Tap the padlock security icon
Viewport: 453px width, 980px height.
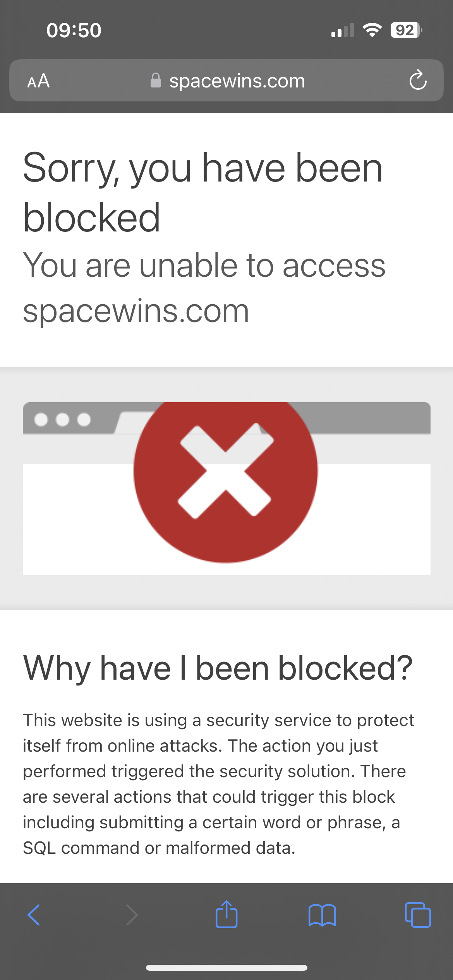[x=156, y=80]
